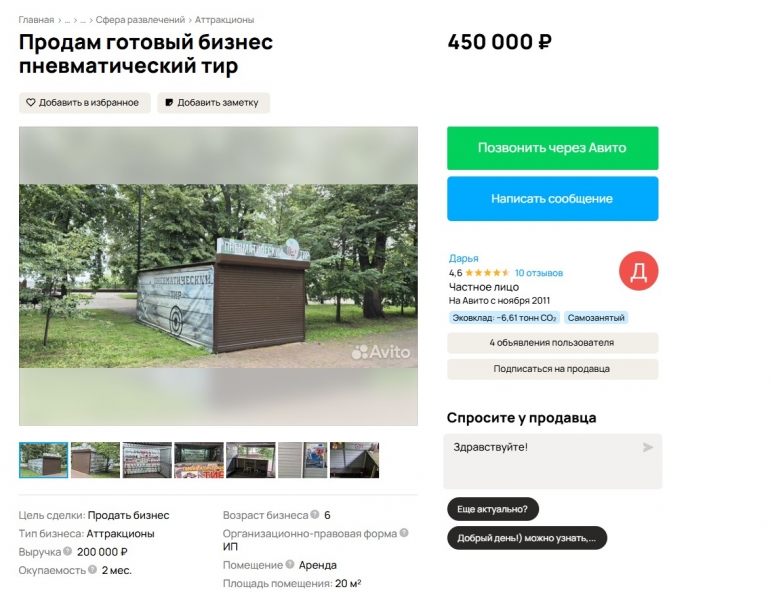Click the Здравствуйте! message input field
The image size is (770, 593).
[552, 461]
